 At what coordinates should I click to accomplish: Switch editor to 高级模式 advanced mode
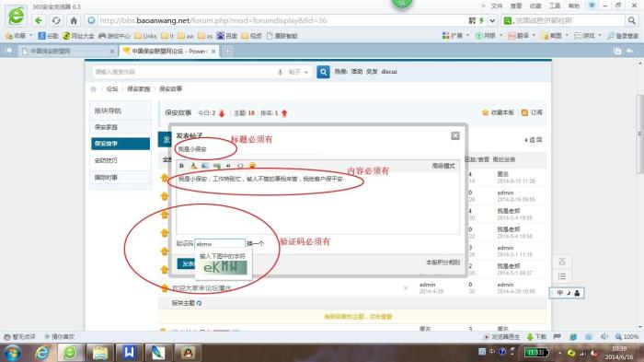[443, 166]
